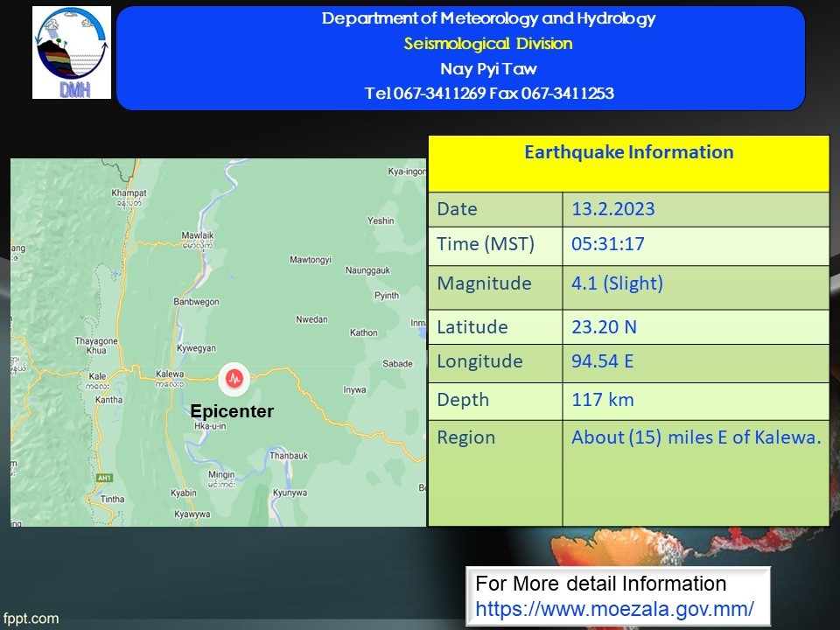This screenshot has width=840, height=630.
Task: Click the depth value 117 km
Action: 602,400
